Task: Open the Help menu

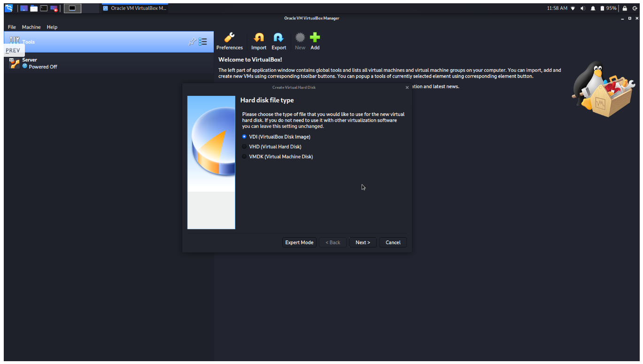Action: point(52,27)
